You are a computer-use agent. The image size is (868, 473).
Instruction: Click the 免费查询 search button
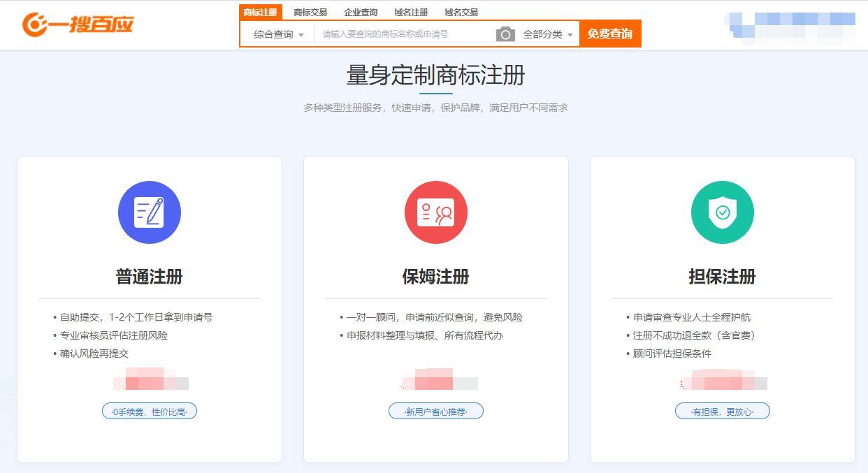pos(610,34)
